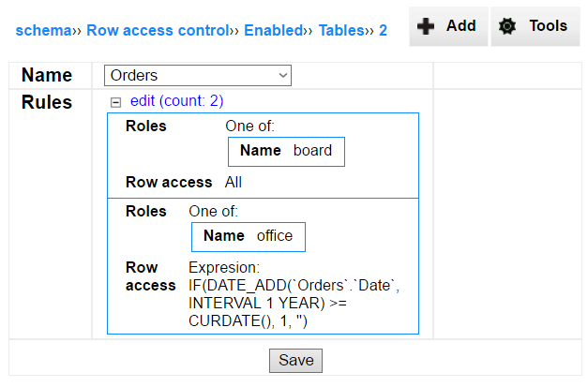
Task: Select the board role name box
Action: click(286, 152)
